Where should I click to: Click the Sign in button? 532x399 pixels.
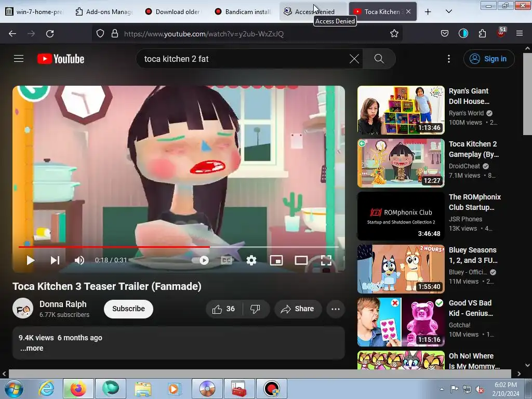tap(488, 59)
